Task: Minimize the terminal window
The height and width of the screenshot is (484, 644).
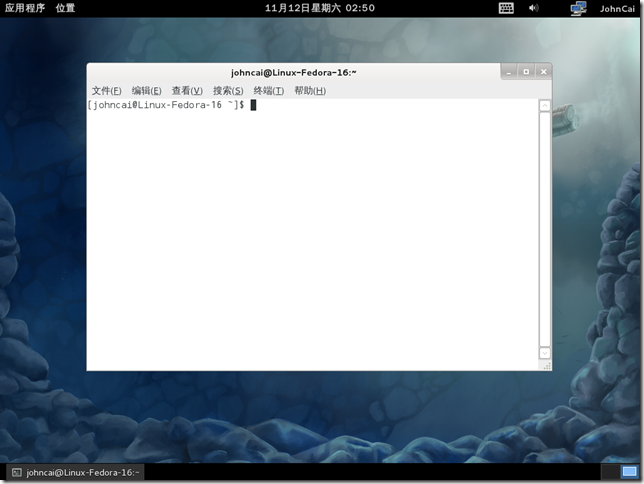Action: (x=509, y=72)
